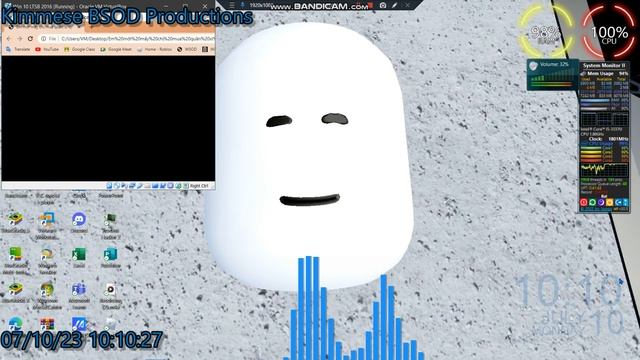This screenshot has width=640, height=360.
Task: Select the WinRAR desktop icon
Action: coord(47,324)
